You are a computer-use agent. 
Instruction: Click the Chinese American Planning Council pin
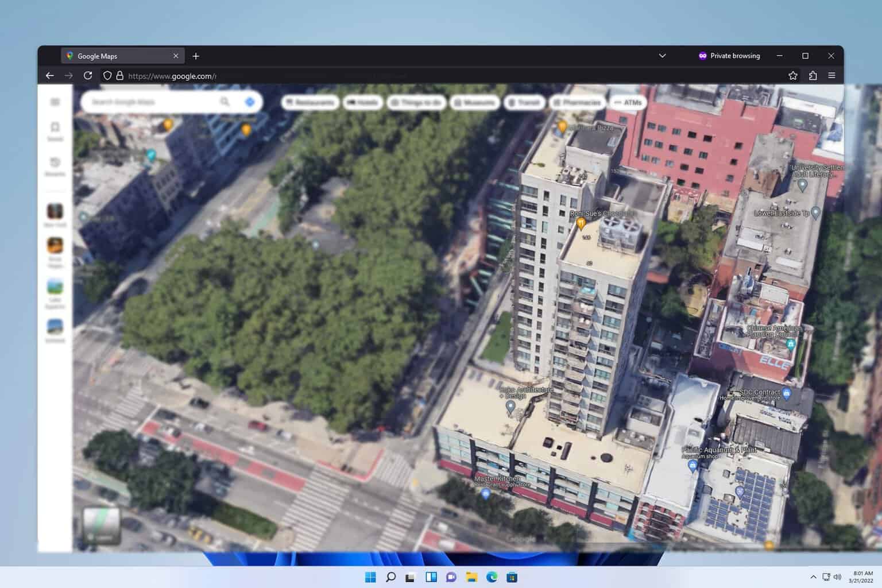pyautogui.click(x=791, y=345)
